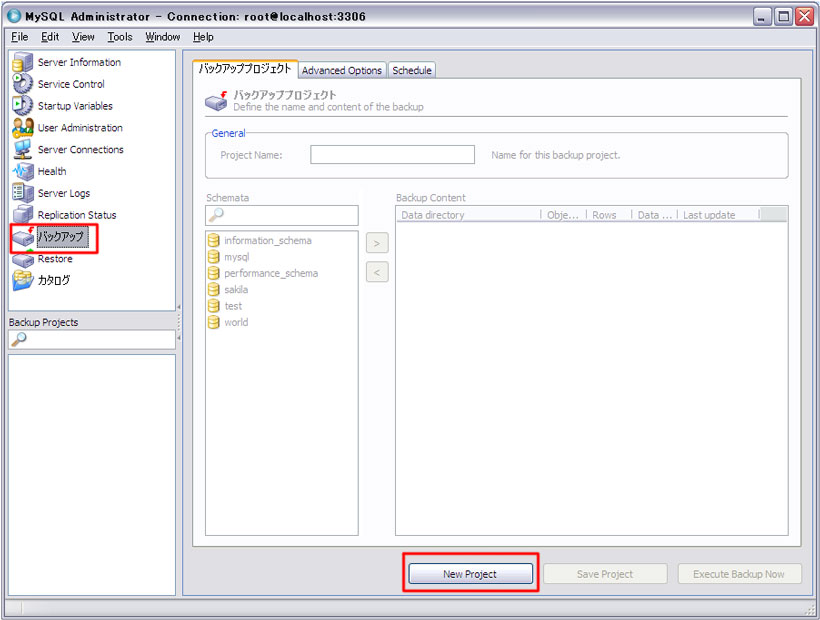Select Health label in sidebar

coord(52,171)
